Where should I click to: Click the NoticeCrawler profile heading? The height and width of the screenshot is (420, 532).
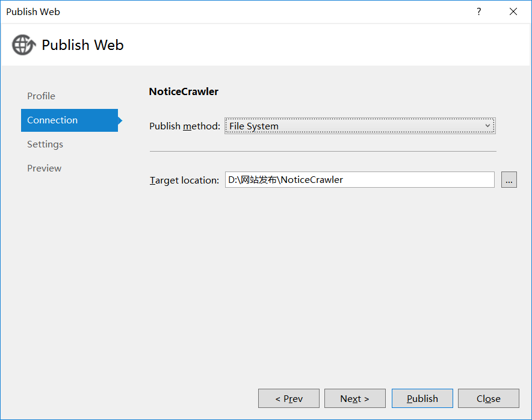pos(184,92)
